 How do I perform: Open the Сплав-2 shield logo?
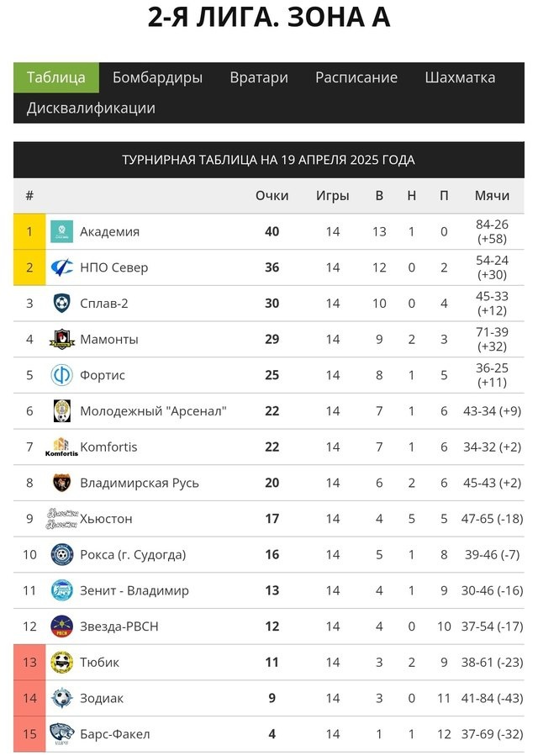[x=61, y=304]
